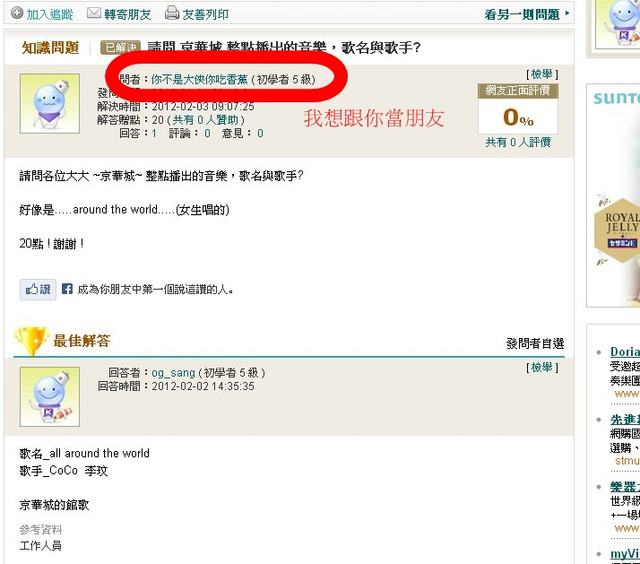Image resolution: width=640 pixels, height=564 pixels.
Task: Click the printer icon for 友善列印
Action: [x=172, y=13]
